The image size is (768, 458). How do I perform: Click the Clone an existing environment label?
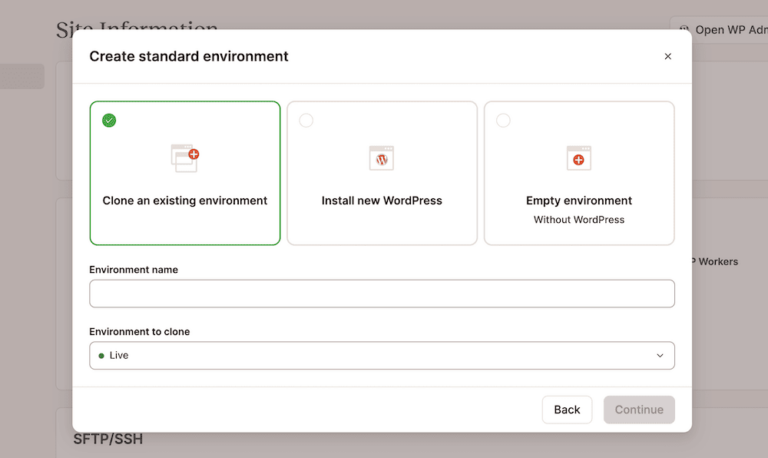click(x=185, y=200)
